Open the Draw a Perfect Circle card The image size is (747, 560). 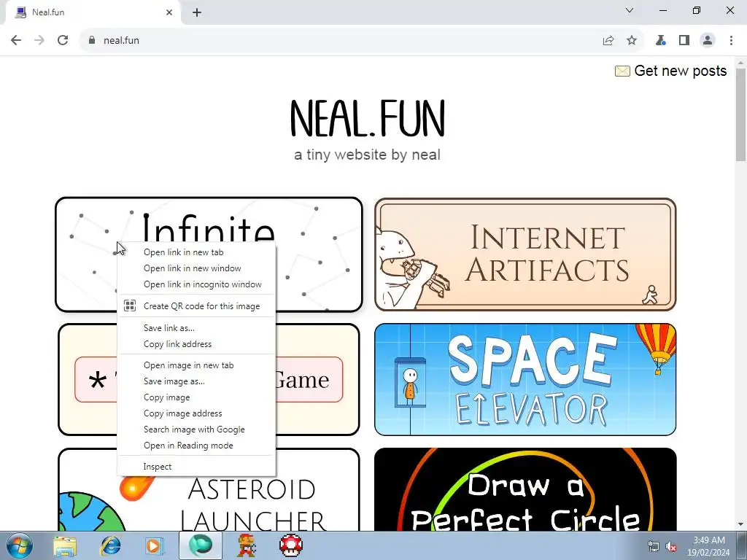(525, 489)
